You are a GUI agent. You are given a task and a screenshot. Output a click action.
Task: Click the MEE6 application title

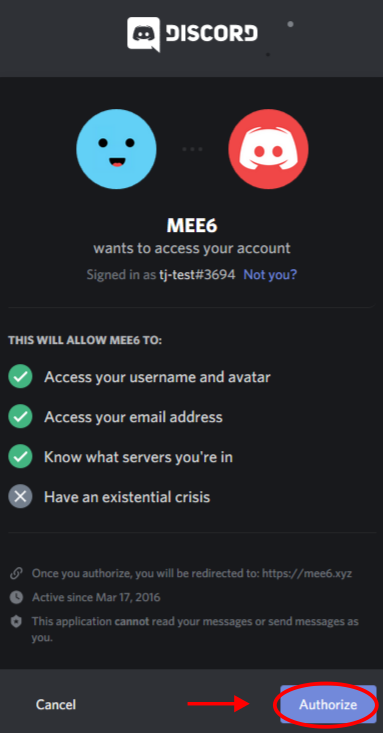click(192, 226)
